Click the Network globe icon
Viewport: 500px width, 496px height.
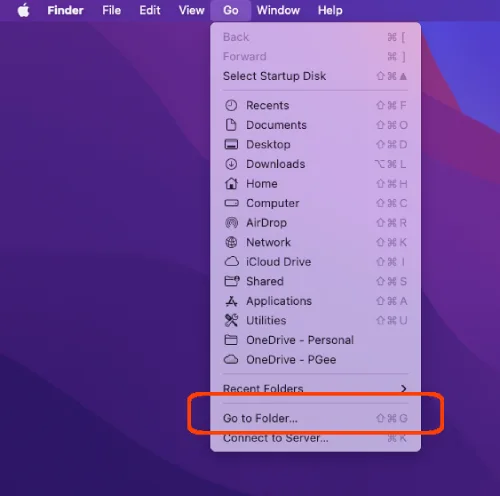(231, 242)
